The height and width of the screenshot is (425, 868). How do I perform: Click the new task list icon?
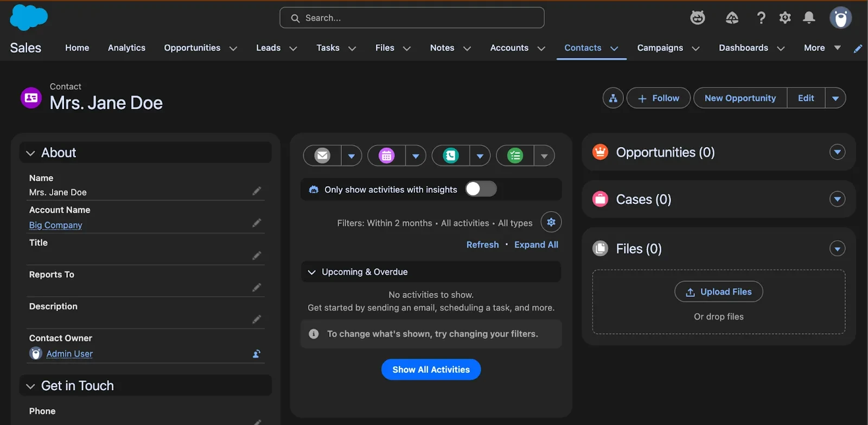(x=515, y=156)
